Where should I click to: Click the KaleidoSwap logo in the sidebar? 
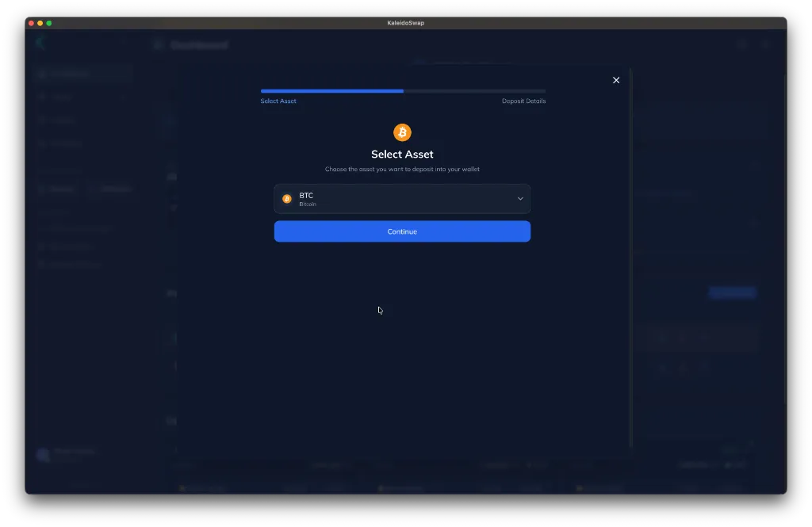[40, 42]
